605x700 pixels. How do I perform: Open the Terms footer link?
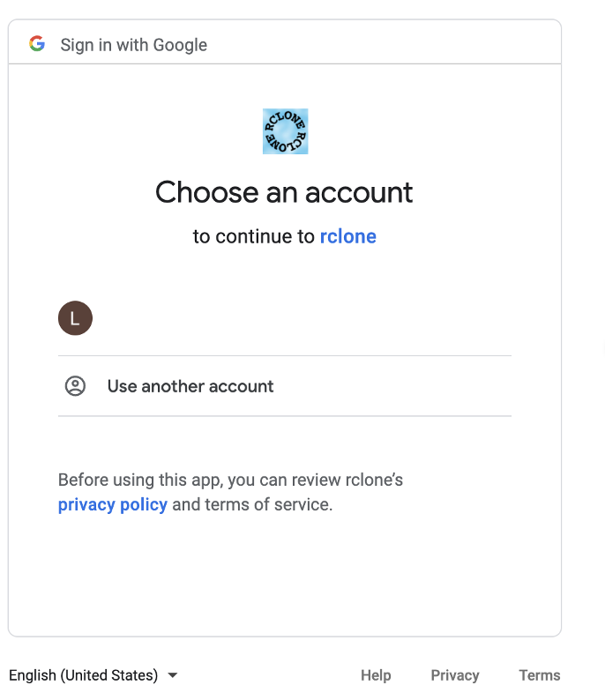click(x=539, y=675)
